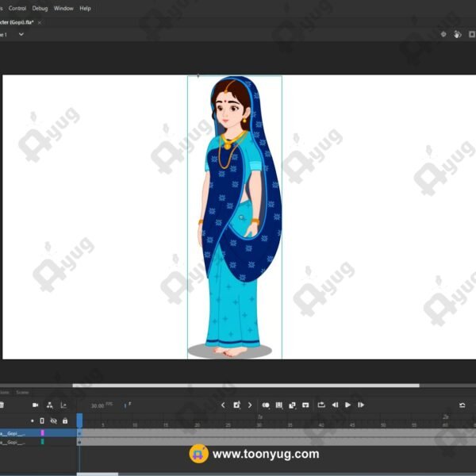Viewport: 476px width, 476px height.
Task: Toggle highlight all layers dot
Action: [33, 420]
